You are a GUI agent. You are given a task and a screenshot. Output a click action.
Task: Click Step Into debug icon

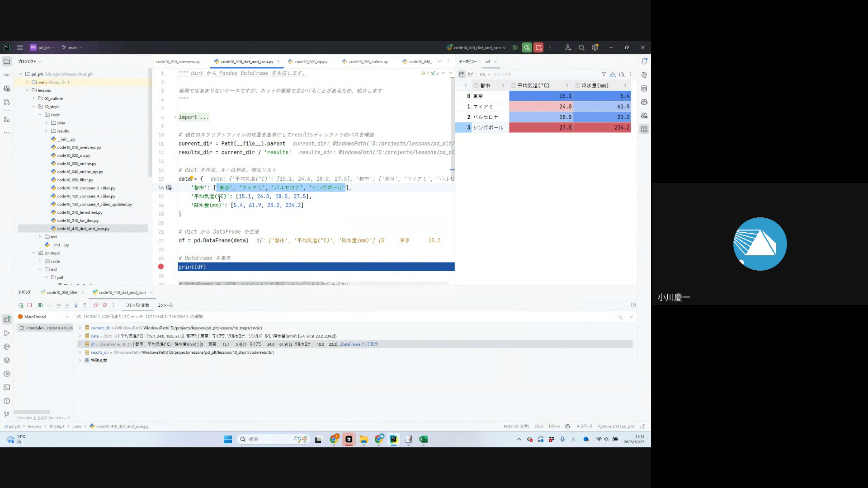click(x=67, y=305)
